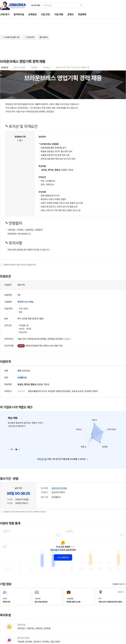This screenshot has height=644, width=126.
Task: Click the 브라운브레스 영업기획 banner image
Action: [63, 85]
